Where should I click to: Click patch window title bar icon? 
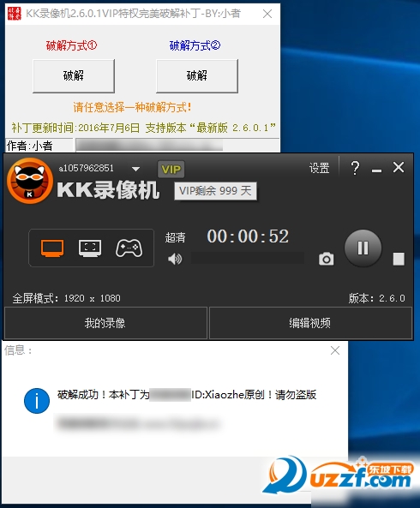point(15,14)
